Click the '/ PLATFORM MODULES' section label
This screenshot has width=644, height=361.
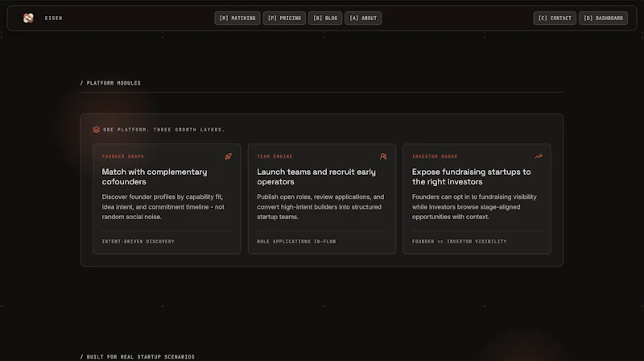click(x=110, y=83)
